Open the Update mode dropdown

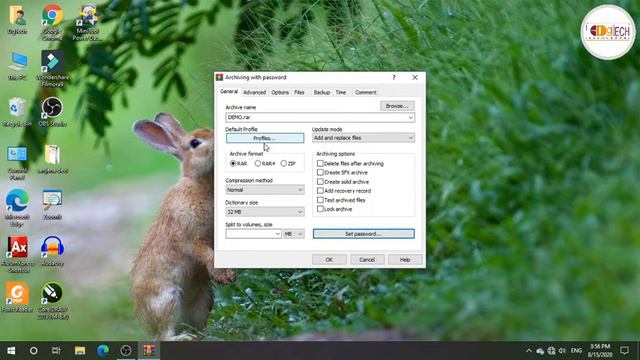(x=363, y=138)
